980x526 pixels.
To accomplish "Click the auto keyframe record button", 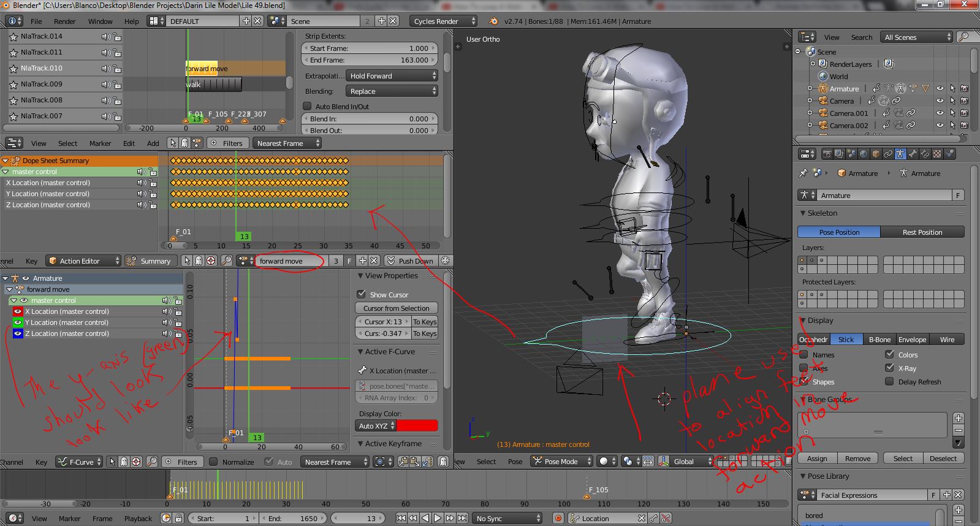I will [558, 519].
